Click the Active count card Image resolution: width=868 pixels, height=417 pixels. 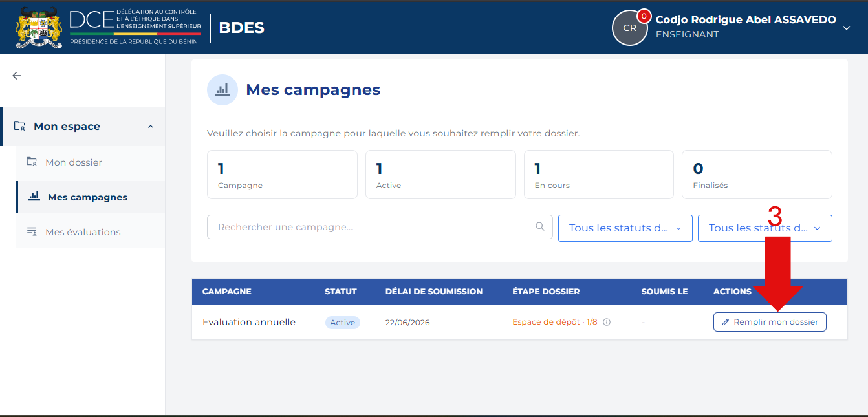point(440,175)
